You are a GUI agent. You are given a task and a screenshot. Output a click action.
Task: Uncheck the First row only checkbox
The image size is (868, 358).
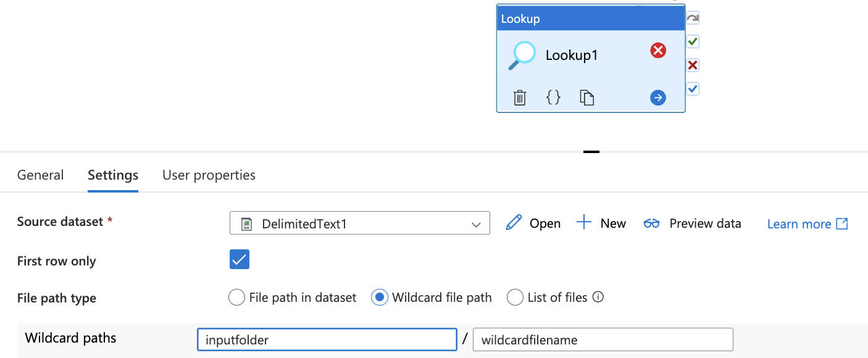[240, 260]
